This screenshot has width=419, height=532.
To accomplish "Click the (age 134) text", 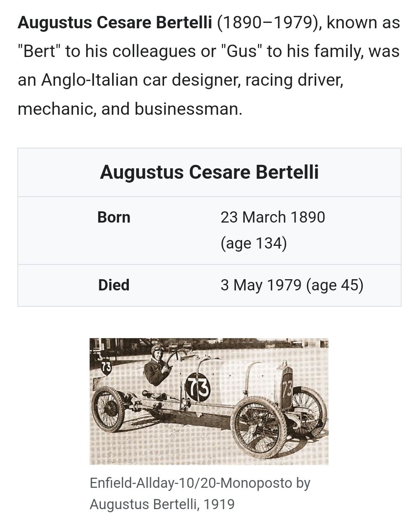I will tap(254, 243).
